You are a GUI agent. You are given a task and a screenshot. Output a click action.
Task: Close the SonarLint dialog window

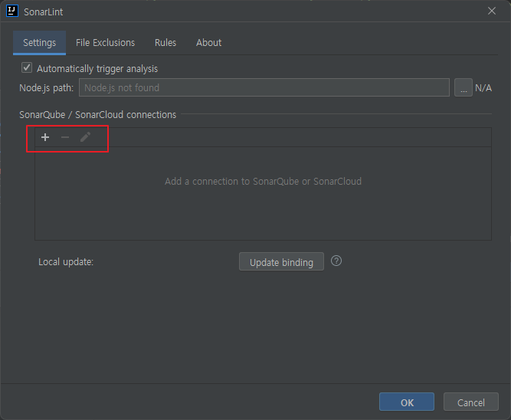click(492, 11)
